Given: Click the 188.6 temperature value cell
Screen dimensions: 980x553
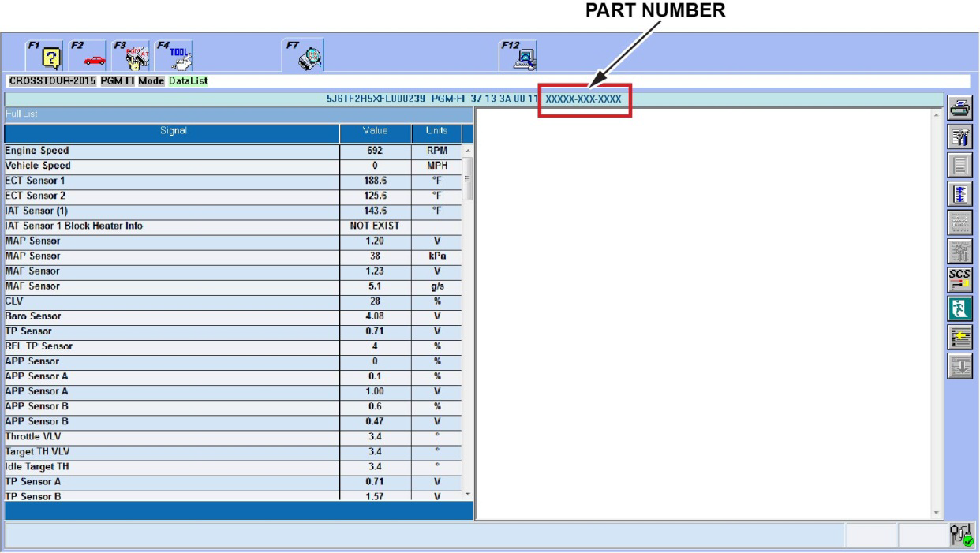Looking at the screenshot, I should pyautogui.click(x=376, y=181).
